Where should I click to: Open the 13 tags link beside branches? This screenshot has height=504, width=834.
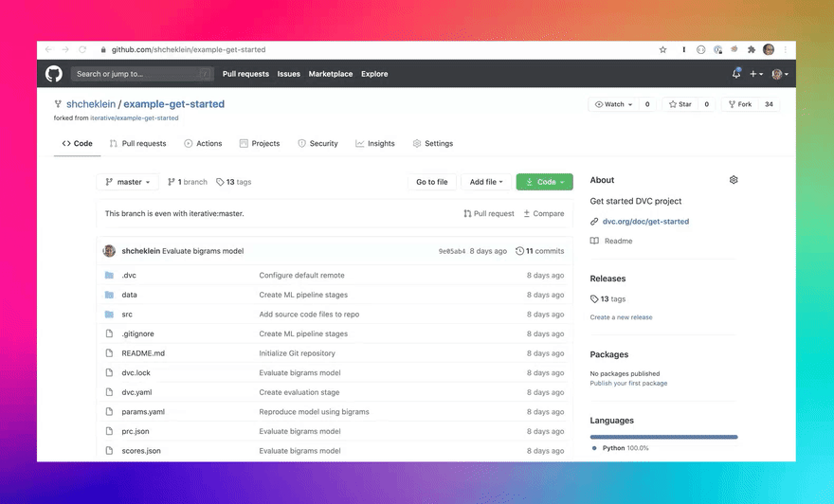pos(233,182)
